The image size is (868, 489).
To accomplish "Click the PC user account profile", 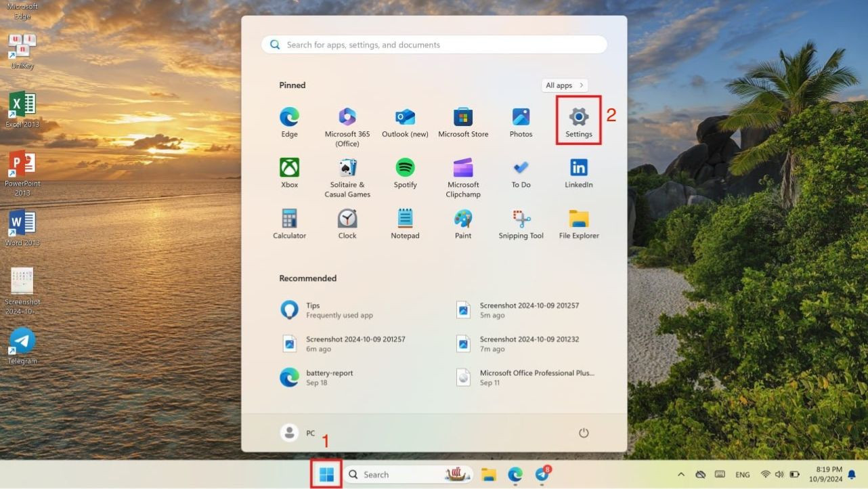I will (298, 433).
